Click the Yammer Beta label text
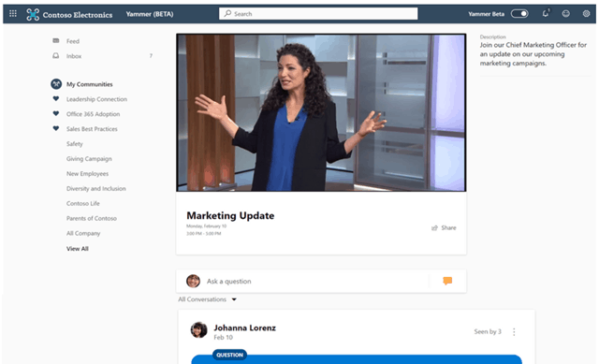Viewport: 599px width, 364px height. (x=486, y=14)
